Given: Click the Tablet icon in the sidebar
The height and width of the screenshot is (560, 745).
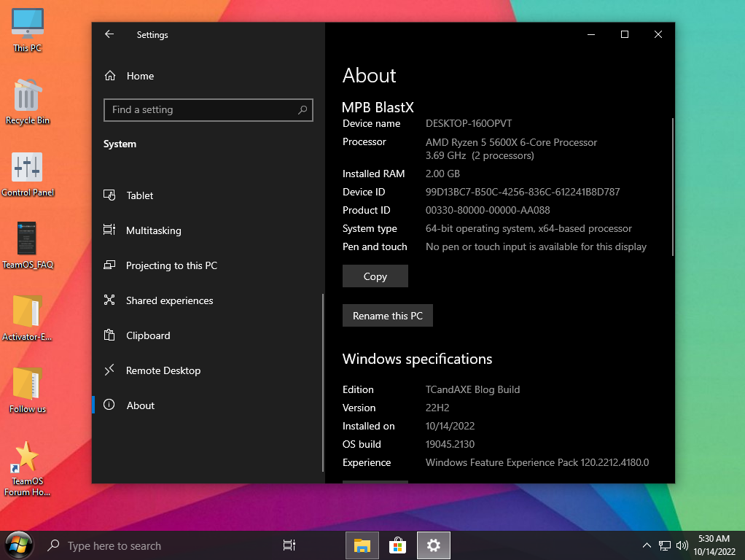Looking at the screenshot, I should click(x=109, y=195).
